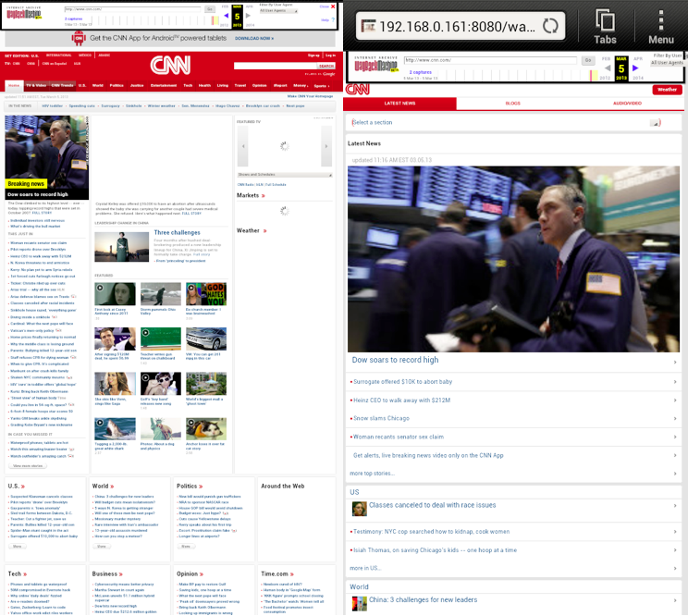Click the URL field in desktop Wayback toolbar
Screen dimensions: 688x616
point(133,8)
